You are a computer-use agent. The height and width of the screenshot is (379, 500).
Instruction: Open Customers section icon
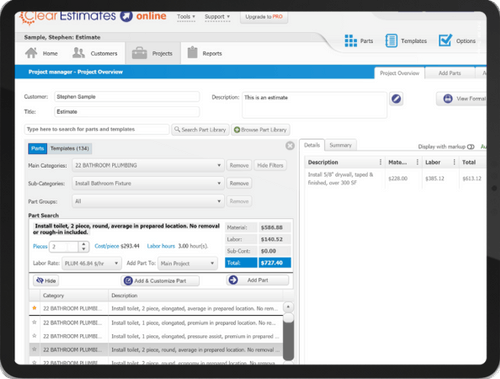79,53
